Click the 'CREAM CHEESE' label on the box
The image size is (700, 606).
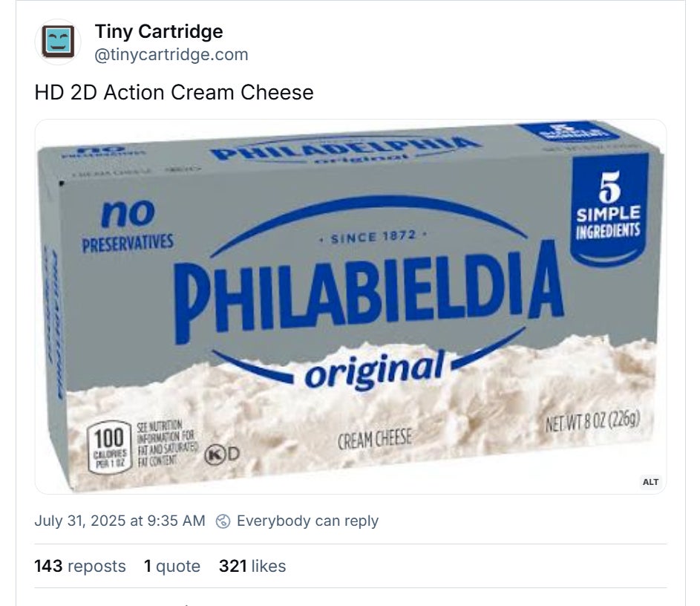coord(374,440)
